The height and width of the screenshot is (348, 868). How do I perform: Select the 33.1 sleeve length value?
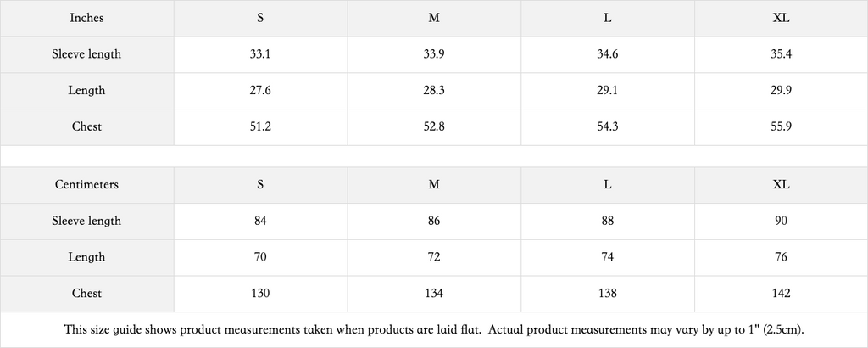coord(260,54)
